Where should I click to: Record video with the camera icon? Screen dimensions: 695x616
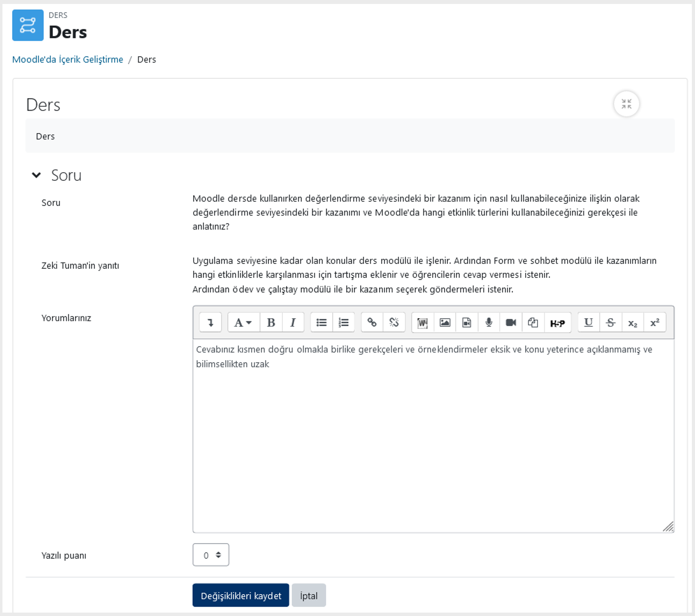511,322
